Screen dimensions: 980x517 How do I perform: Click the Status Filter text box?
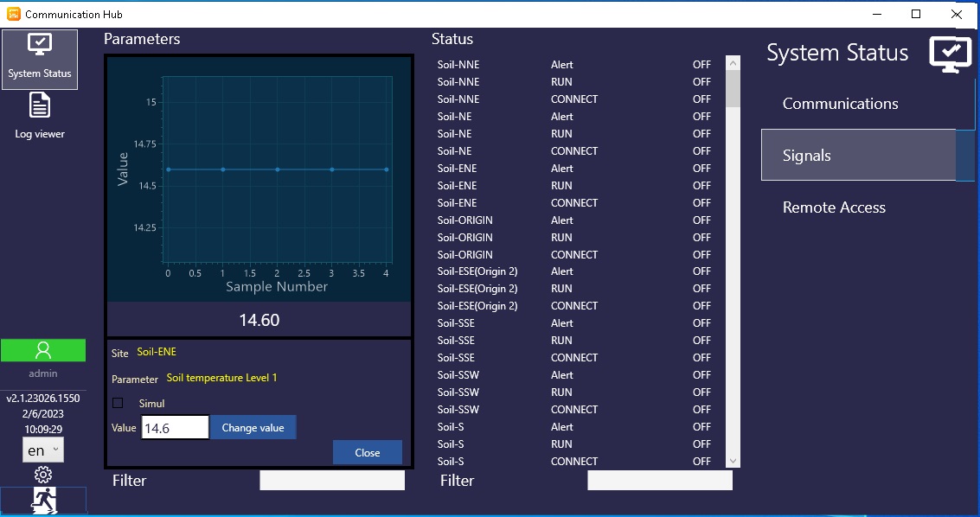(x=659, y=481)
